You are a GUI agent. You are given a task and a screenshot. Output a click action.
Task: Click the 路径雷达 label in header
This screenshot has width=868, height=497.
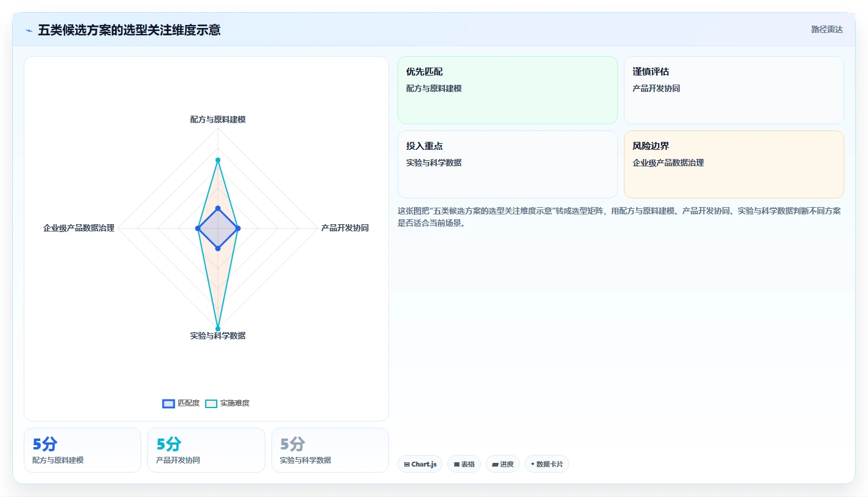[x=827, y=29]
